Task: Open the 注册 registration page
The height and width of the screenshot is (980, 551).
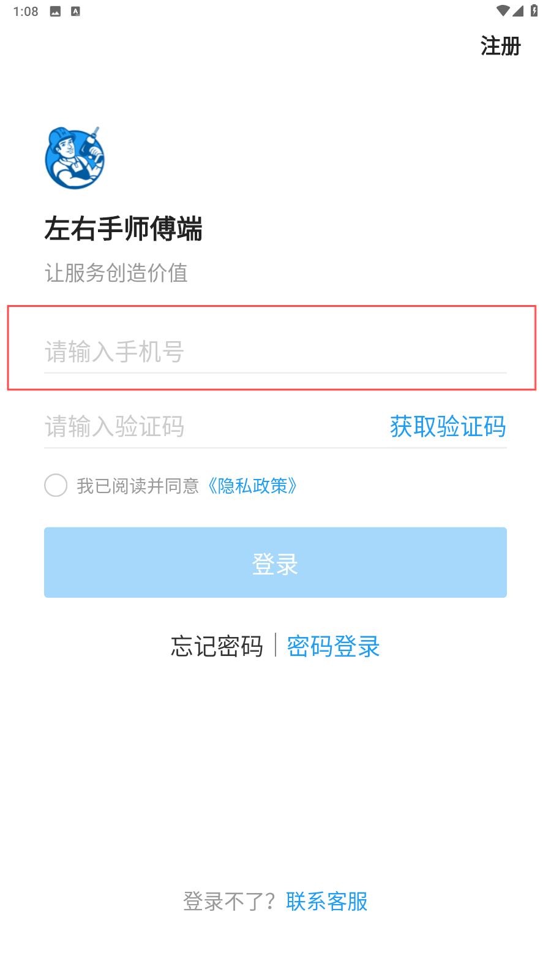Action: (500, 46)
